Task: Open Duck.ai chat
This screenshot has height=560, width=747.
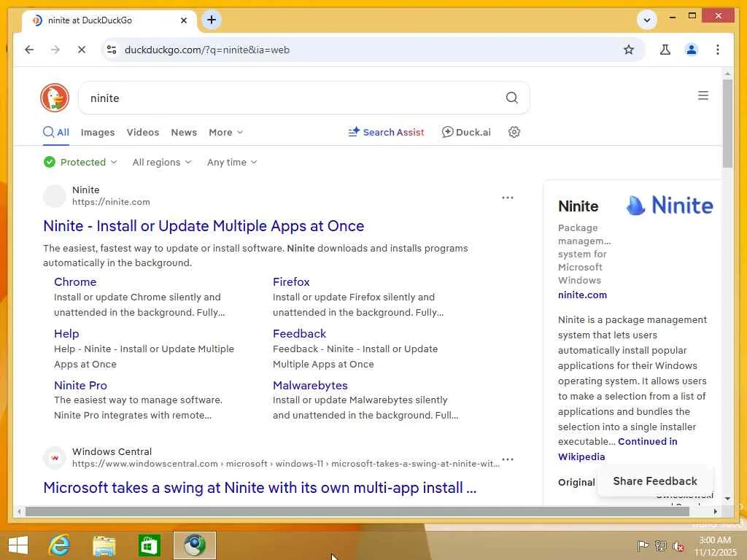Action: [x=466, y=133]
